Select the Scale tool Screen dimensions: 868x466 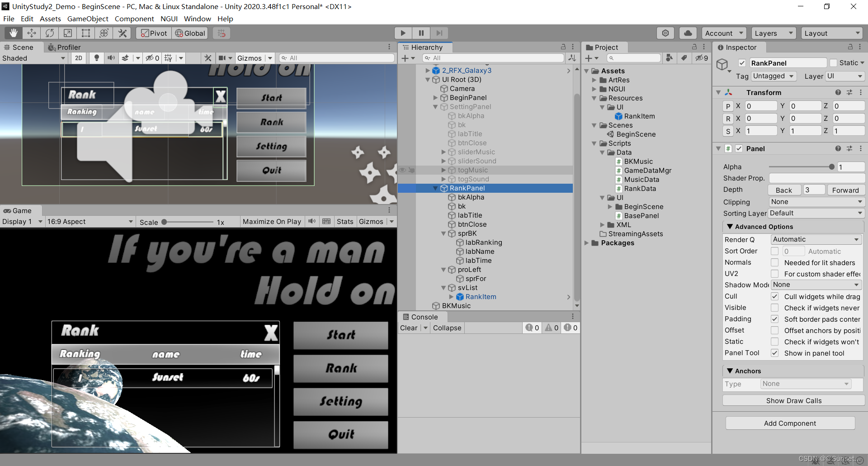click(68, 33)
